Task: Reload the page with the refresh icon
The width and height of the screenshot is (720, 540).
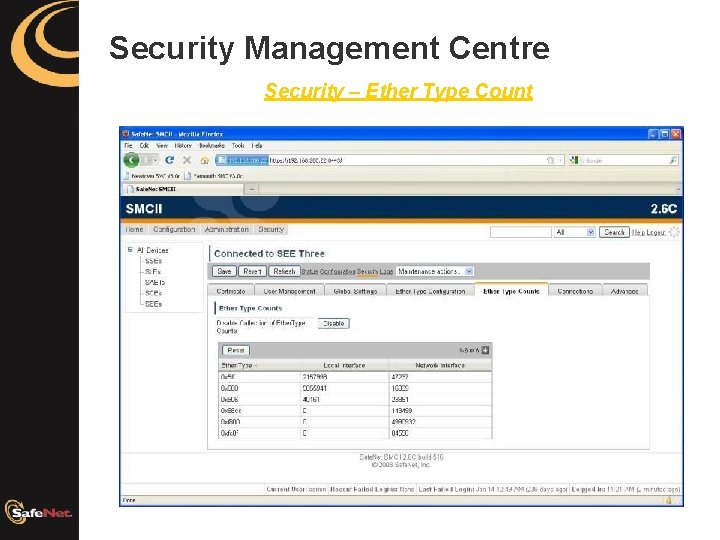Action: point(169,160)
